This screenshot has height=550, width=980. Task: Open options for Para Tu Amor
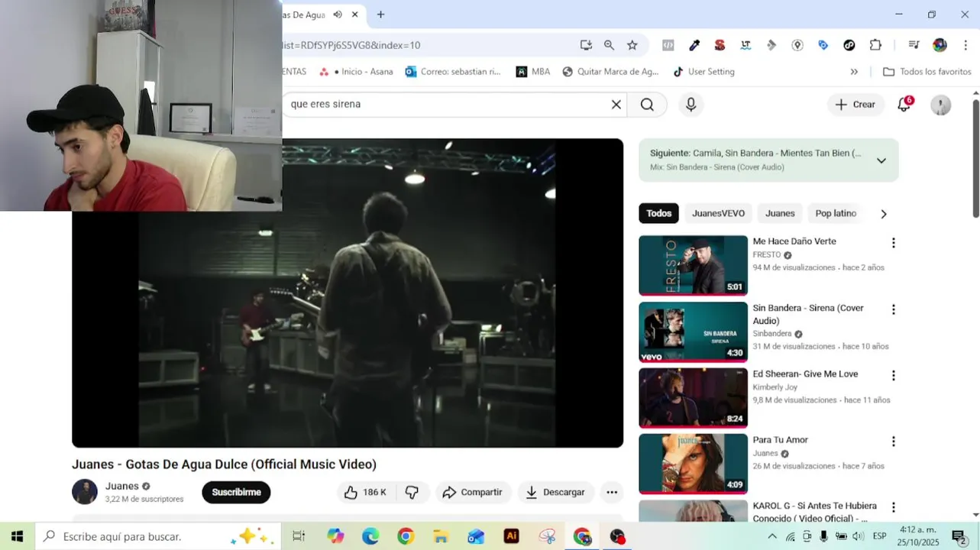pos(893,442)
